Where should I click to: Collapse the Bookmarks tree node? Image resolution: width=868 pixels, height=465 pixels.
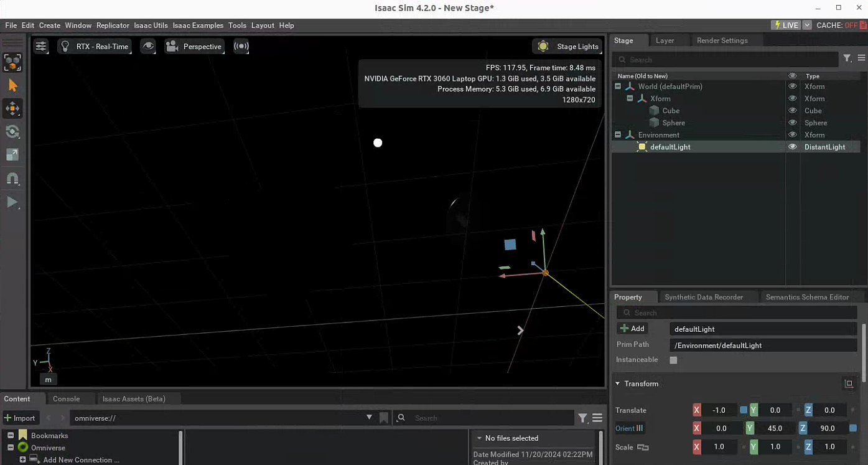click(11, 436)
